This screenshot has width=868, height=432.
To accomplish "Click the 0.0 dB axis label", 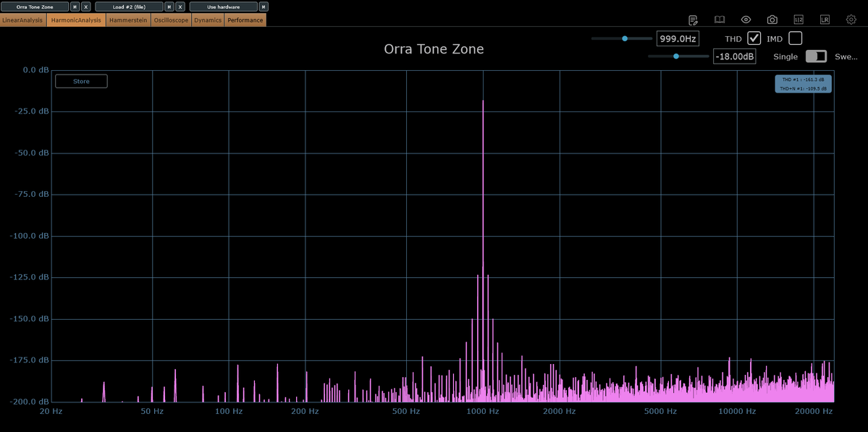I will pyautogui.click(x=36, y=70).
